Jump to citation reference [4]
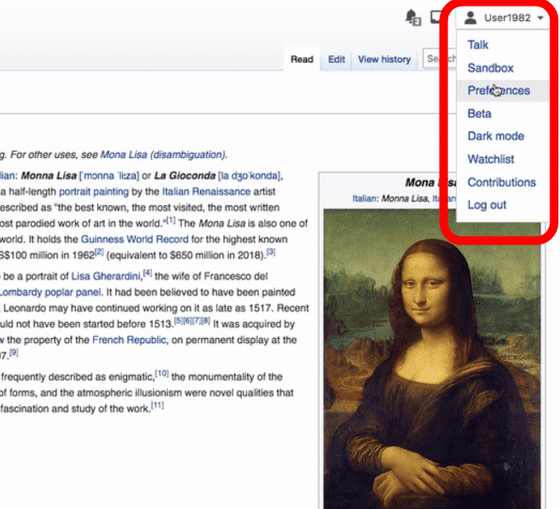The image size is (560, 509). (x=148, y=273)
